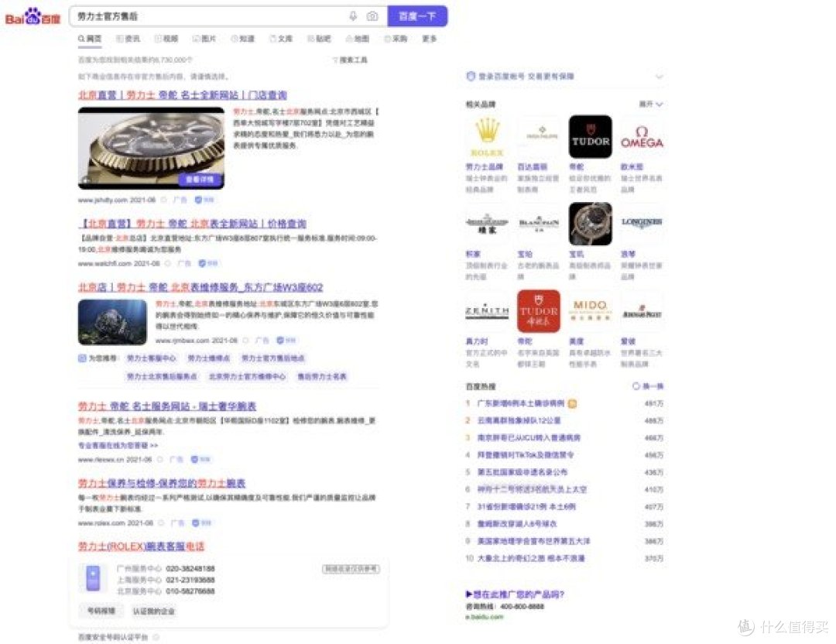Screen dimensions: 836x644
Task: Click the MIDO brand logo
Action: [590, 311]
